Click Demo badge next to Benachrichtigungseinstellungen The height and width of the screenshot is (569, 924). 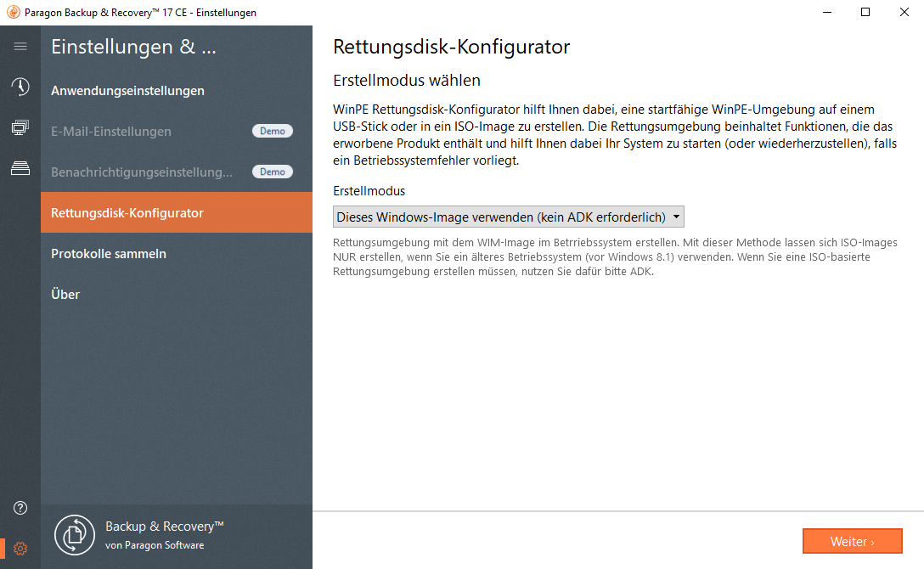click(273, 172)
